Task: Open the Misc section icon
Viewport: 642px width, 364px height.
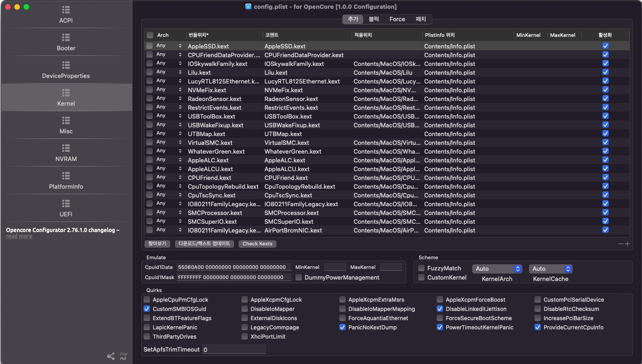Action: click(66, 120)
